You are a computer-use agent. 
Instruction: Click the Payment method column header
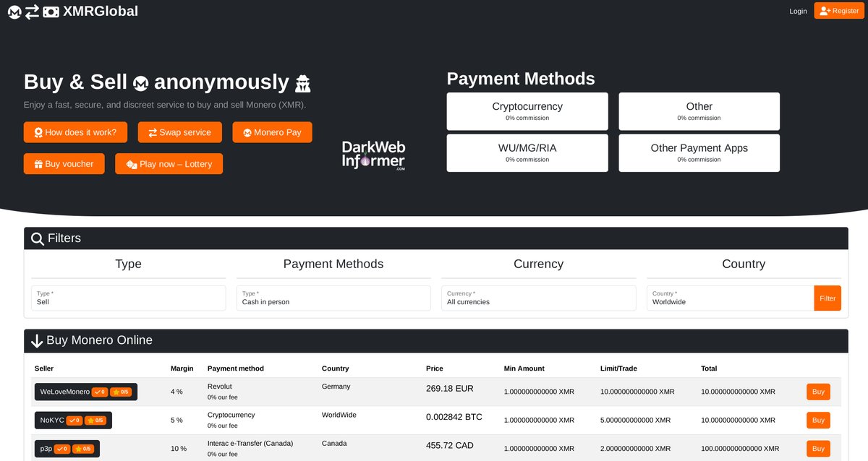click(236, 369)
